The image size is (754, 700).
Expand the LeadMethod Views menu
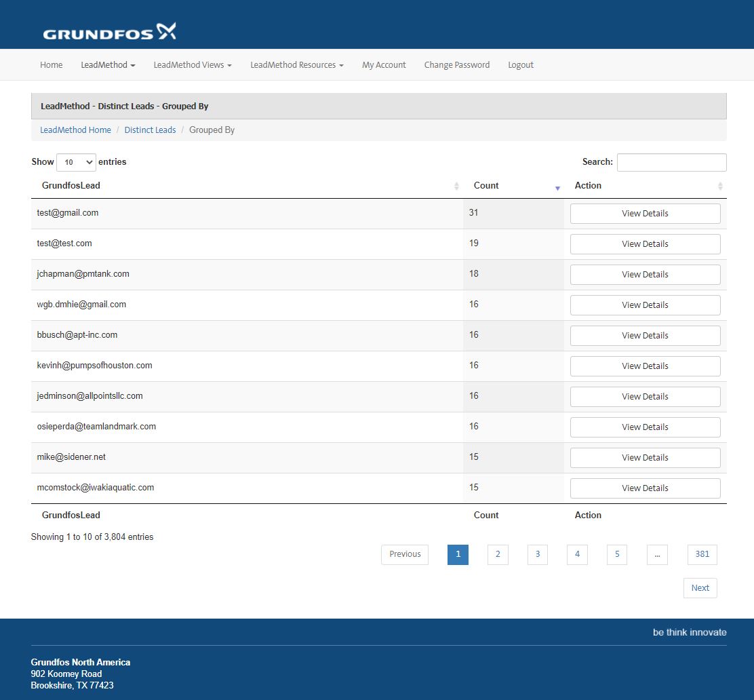tap(193, 65)
